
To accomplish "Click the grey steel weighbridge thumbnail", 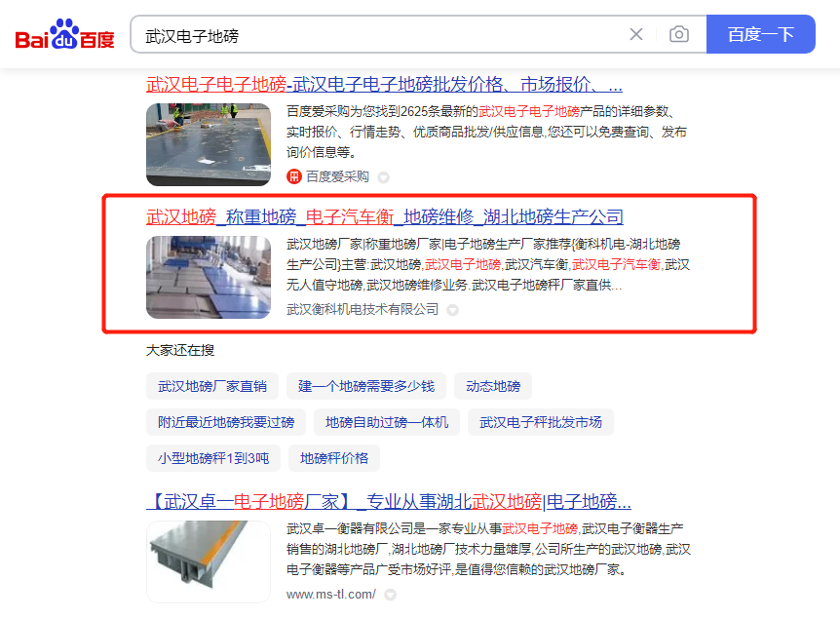I will (209, 561).
